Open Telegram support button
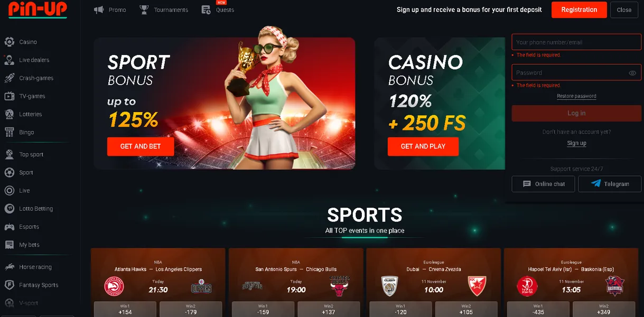This screenshot has height=317, width=644. click(610, 184)
